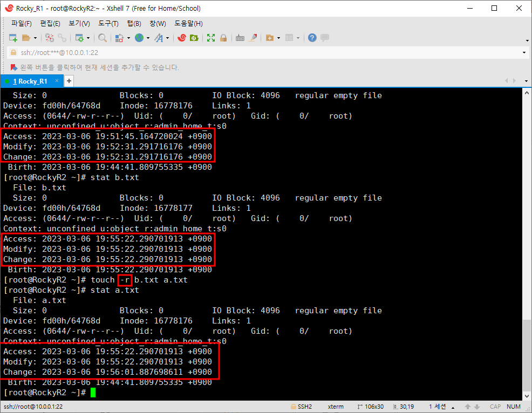
Task: Expand the address bar dropdown arrow
Action: pyautogui.click(x=524, y=52)
